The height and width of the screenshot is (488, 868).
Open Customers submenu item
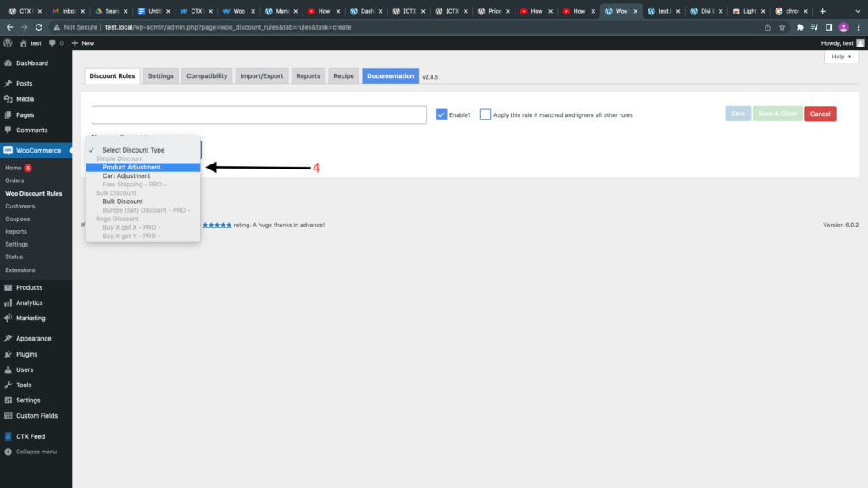coord(20,207)
